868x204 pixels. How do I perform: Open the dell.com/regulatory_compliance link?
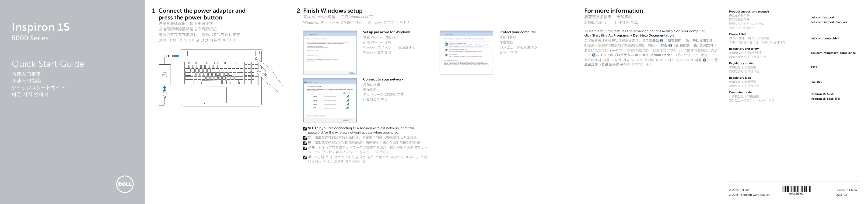[x=833, y=53]
